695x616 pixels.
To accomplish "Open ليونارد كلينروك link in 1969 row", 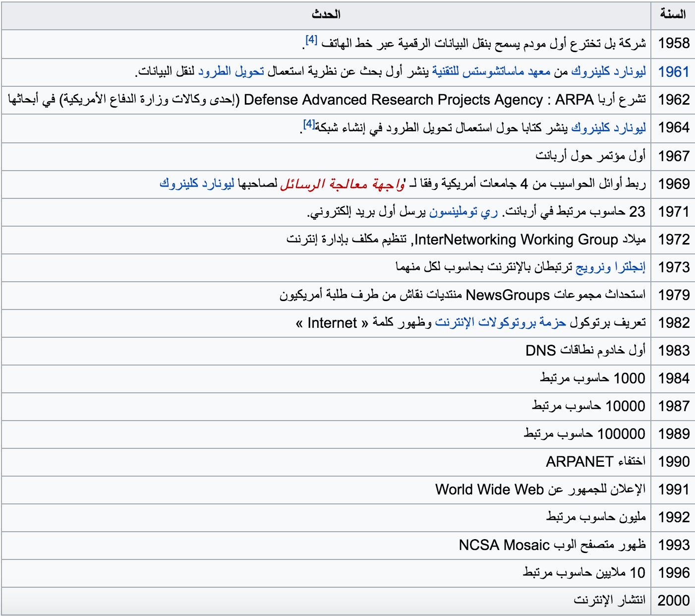I will click(x=197, y=184).
